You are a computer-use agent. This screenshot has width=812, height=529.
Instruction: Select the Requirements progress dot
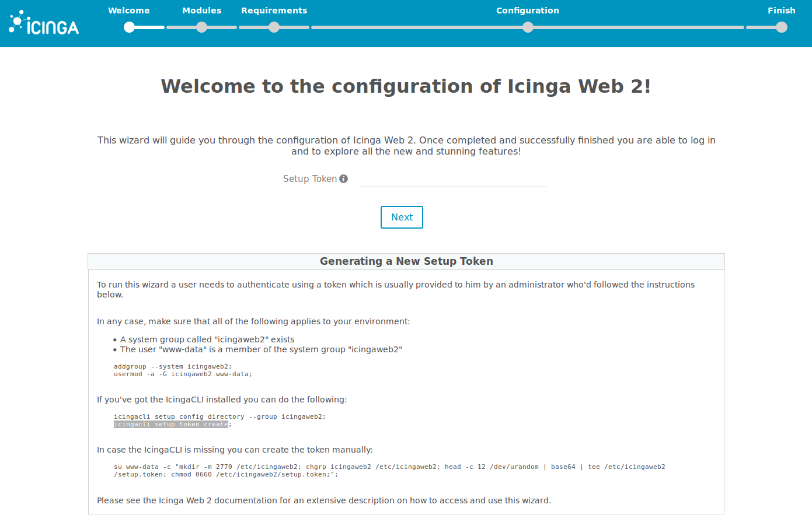pos(274,27)
